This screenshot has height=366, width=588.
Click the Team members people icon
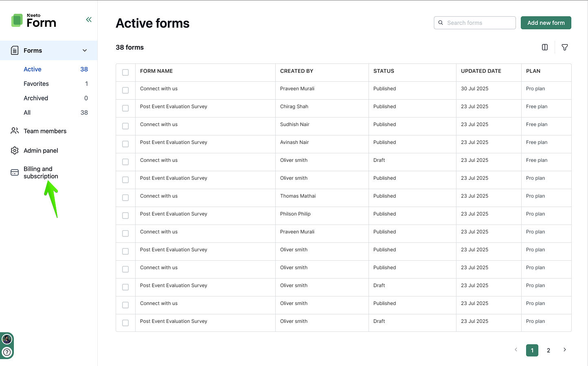(x=15, y=131)
